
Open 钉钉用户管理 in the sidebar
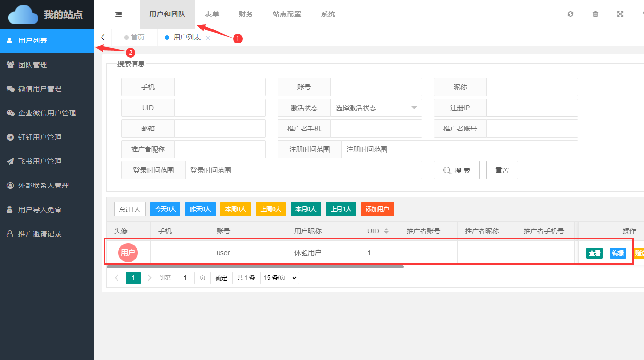[40, 137]
